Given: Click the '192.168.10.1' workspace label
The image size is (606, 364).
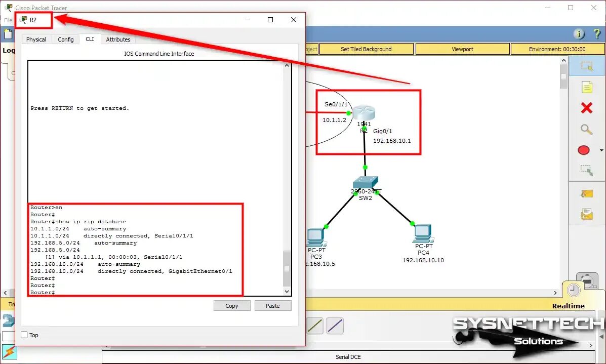Looking at the screenshot, I should 392,141.
